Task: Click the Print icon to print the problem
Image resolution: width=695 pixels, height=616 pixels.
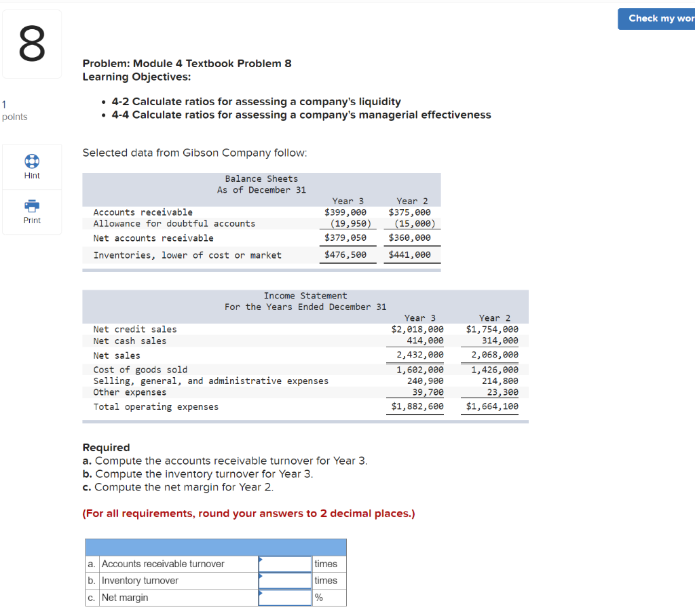Action: [x=32, y=212]
